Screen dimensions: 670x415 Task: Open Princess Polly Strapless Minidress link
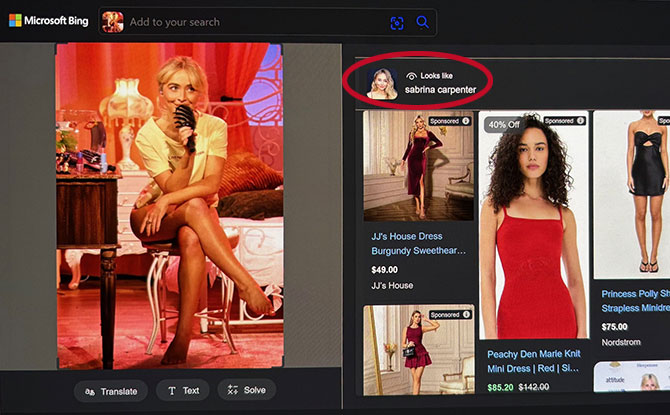635,301
